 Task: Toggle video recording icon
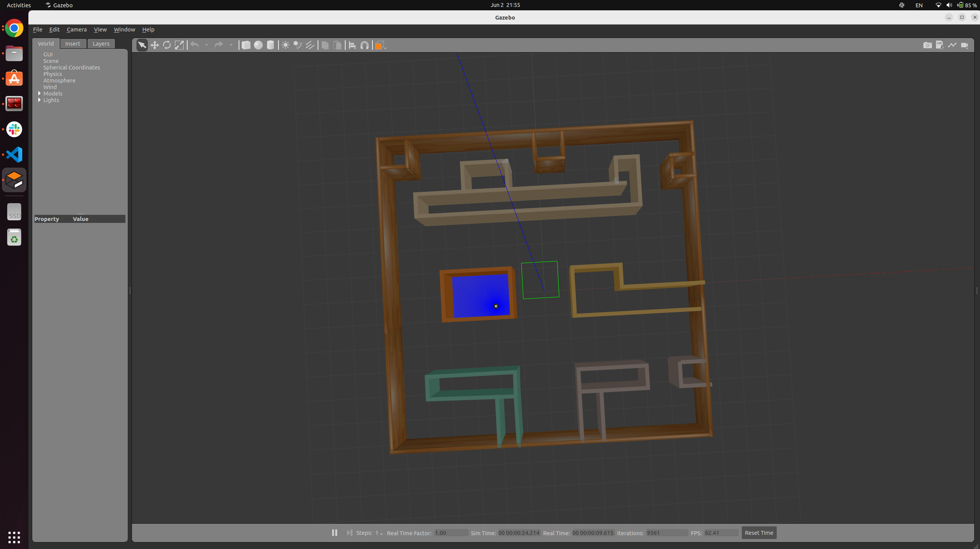[x=965, y=45]
